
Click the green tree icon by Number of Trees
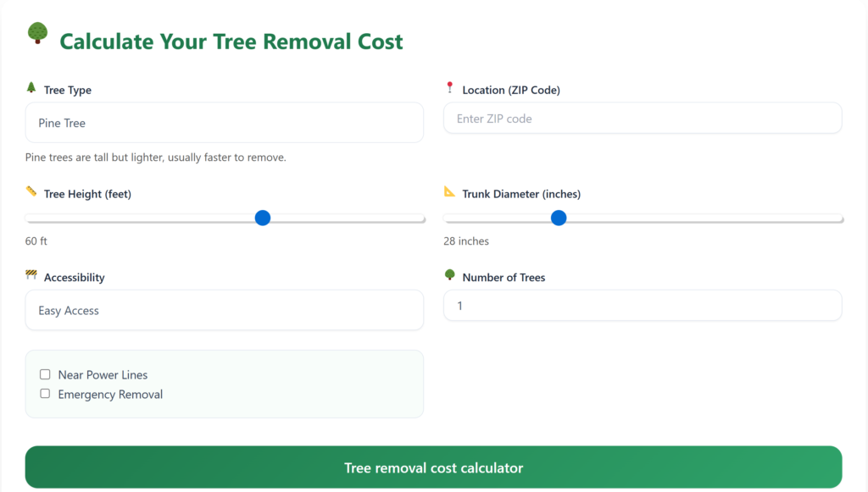[x=449, y=274]
